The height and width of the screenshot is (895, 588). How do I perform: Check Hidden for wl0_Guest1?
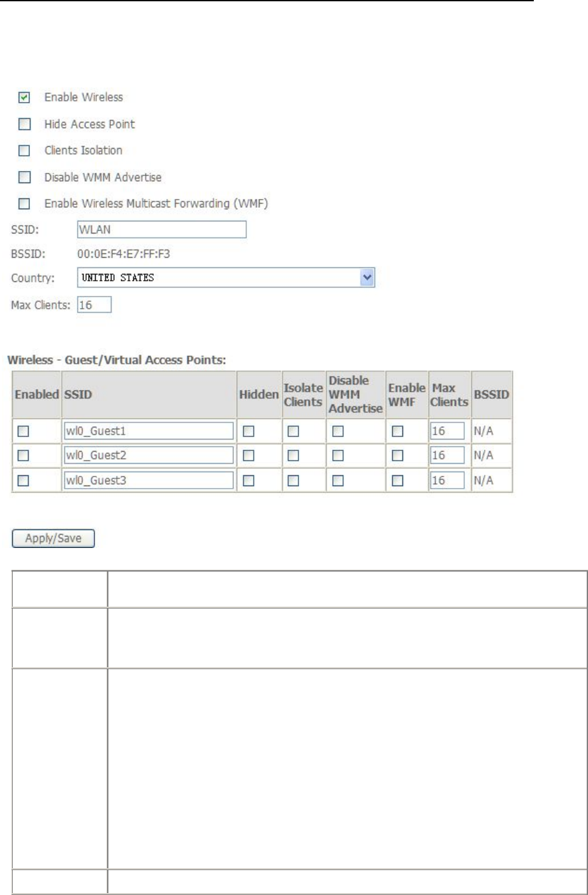pyautogui.click(x=249, y=431)
